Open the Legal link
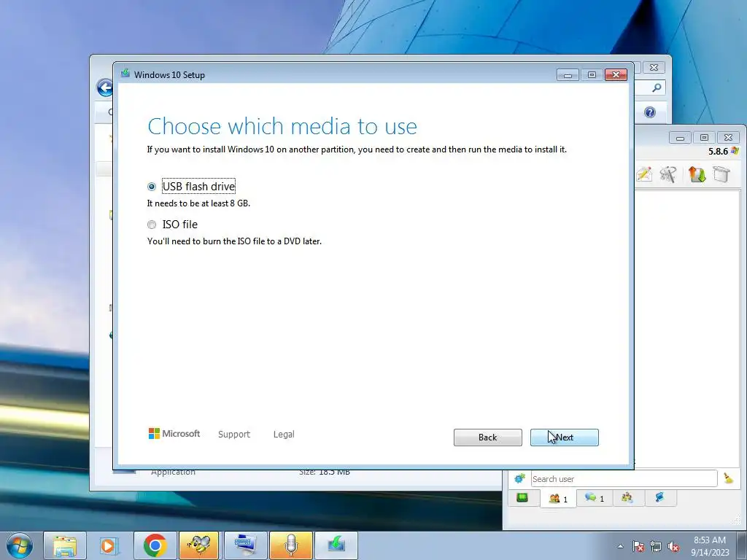Image resolution: width=747 pixels, height=560 pixels. tap(284, 435)
